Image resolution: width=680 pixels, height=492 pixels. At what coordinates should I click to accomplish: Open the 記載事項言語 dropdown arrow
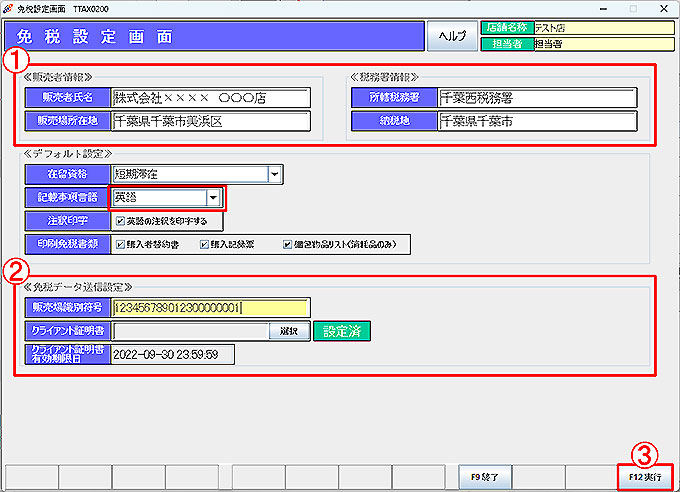click(213, 198)
